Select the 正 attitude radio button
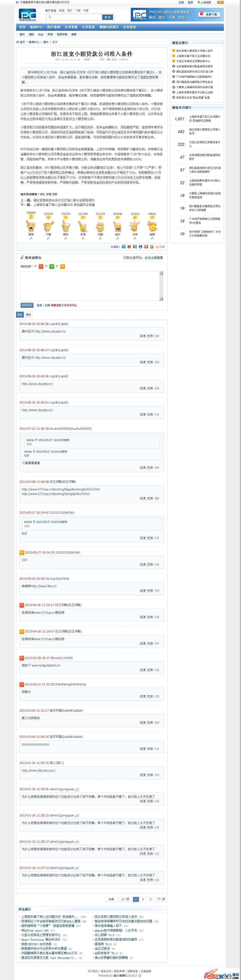241x980 pixels. tap(36, 267)
